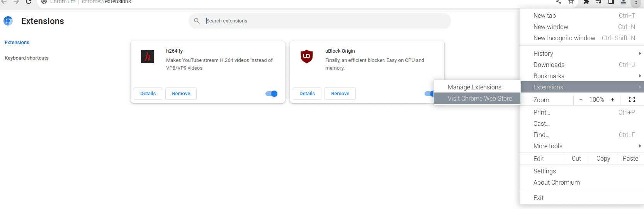Viewport: 644px width, 209px height.
Task: Click the uBlock Origin shield icon
Action: (x=307, y=57)
